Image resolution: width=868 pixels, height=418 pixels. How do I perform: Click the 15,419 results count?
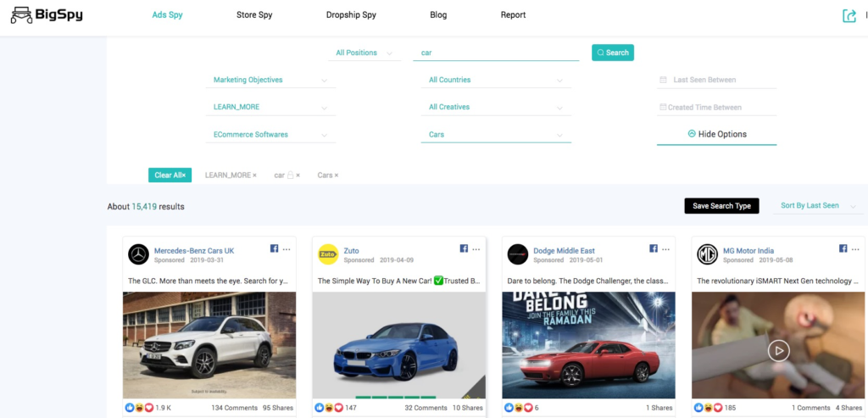coord(144,207)
